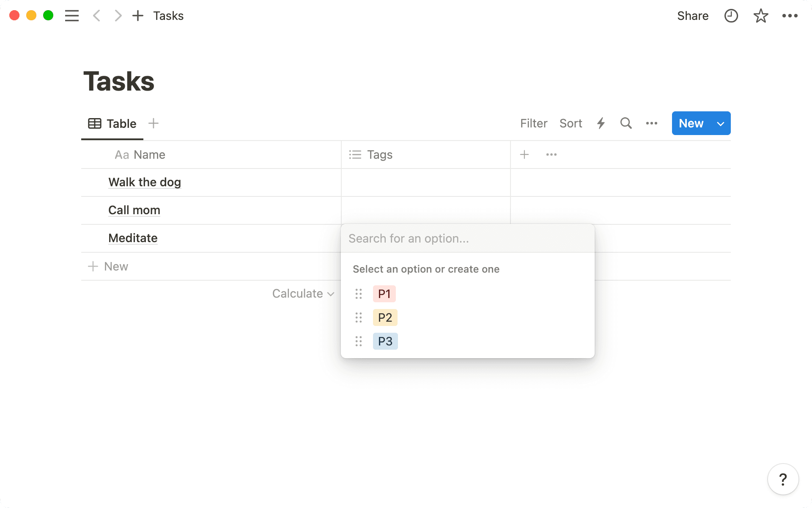The height and width of the screenshot is (508, 812).
Task: Favorite this page with the star icon
Action: (x=760, y=16)
